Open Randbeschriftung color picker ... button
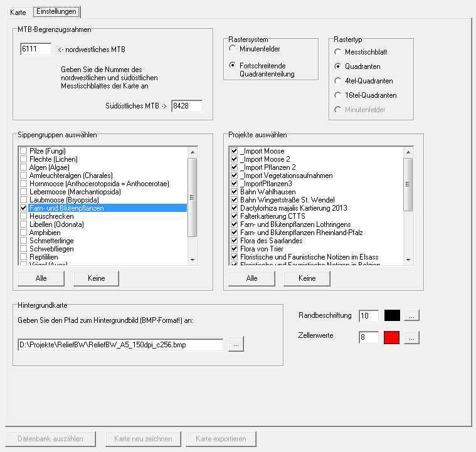The height and width of the screenshot is (452, 476). 411,316
